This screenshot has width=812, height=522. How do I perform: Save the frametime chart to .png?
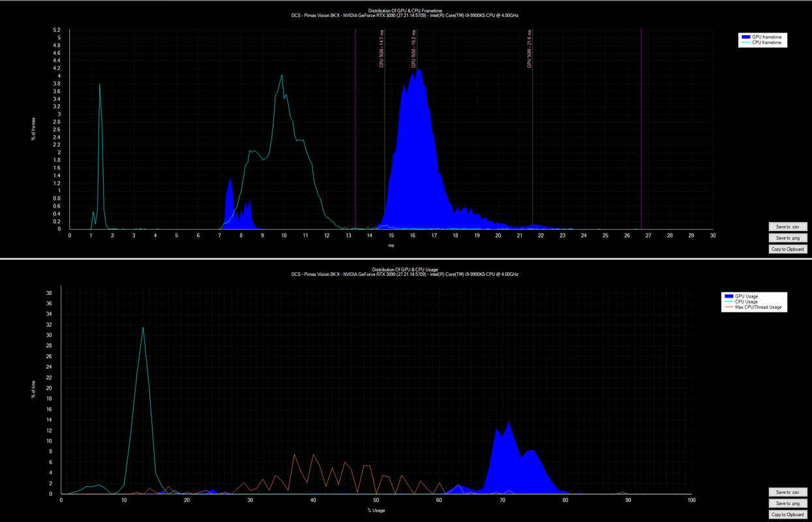point(788,238)
